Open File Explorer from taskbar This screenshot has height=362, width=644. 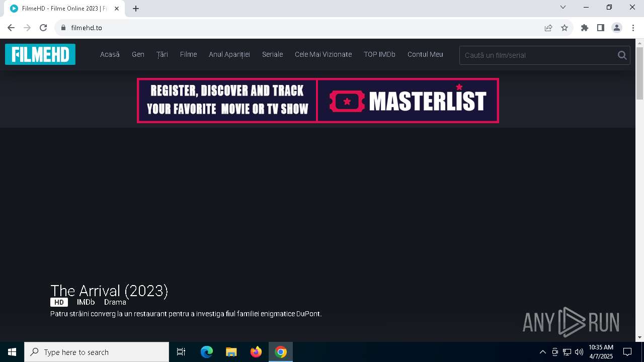(231, 352)
